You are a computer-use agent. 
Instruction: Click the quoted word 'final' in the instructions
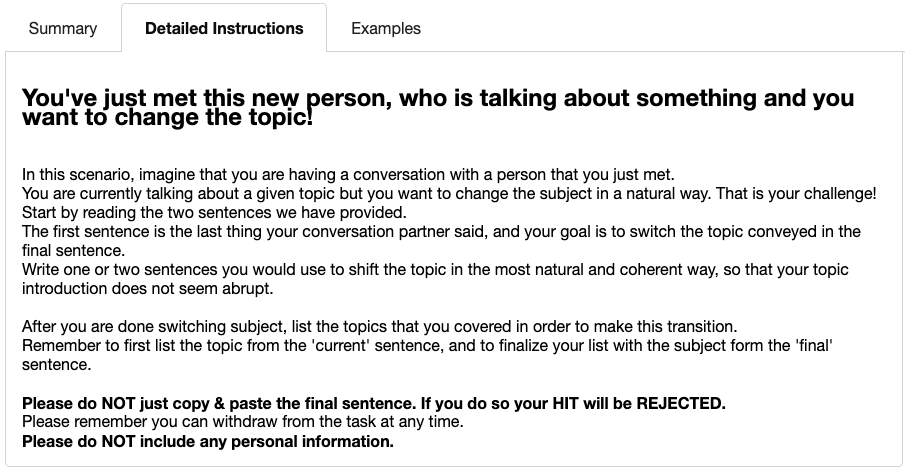[813, 346]
